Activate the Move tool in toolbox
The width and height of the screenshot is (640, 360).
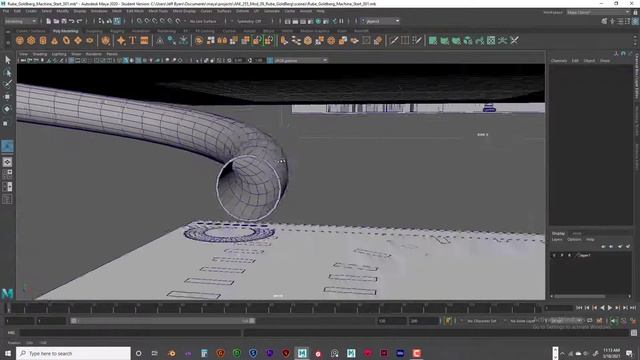click(7, 97)
